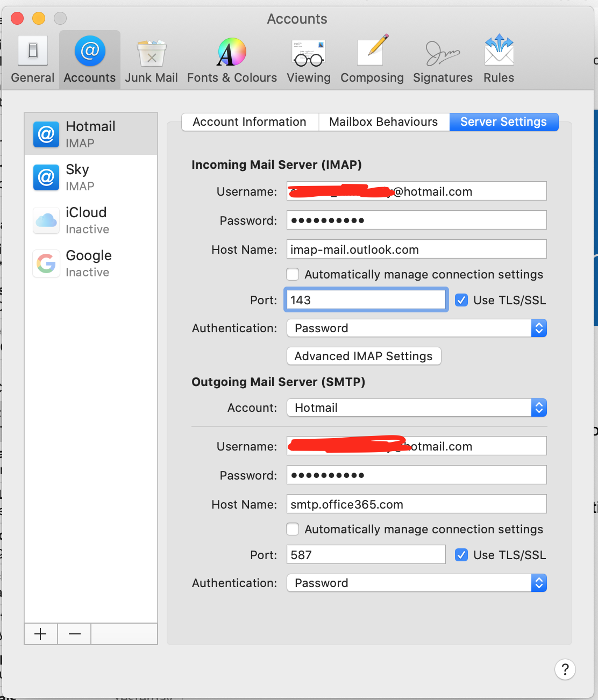This screenshot has height=700, width=598.
Task: Click outgoing Username field
Action: 417,446
